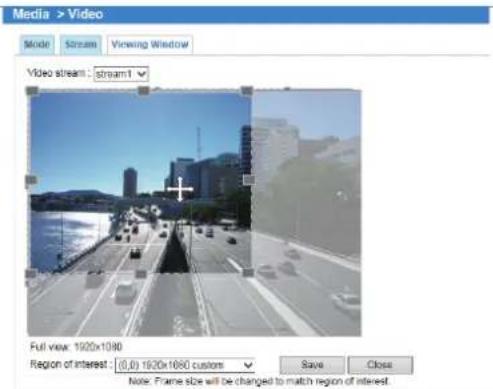Click the move crosshair in the selection
The width and height of the screenshot is (493, 389).
[x=180, y=189]
